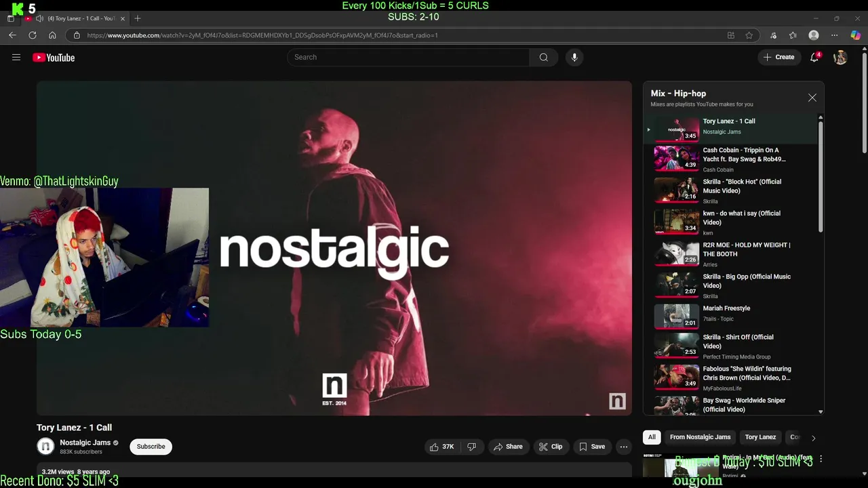Play Mariah Freestyle from the mix
Image resolution: width=868 pixels, height=488 pixels.
731,316
